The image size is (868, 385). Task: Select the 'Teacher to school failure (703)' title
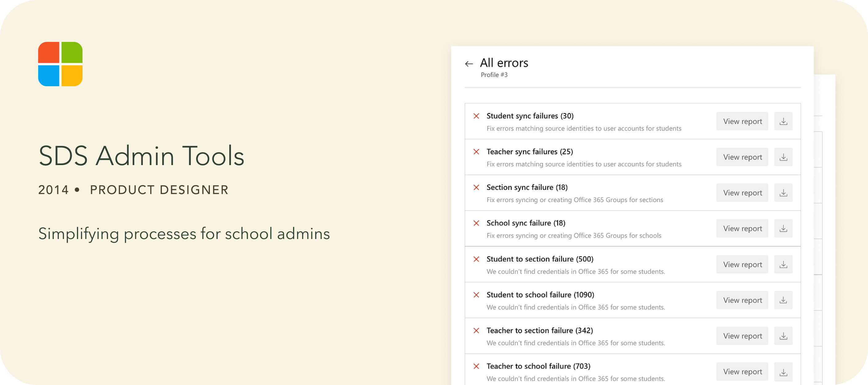538,367
